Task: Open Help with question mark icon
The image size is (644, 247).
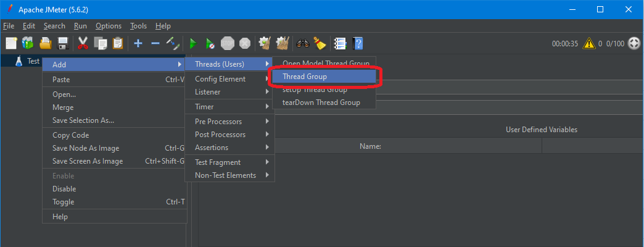Action: pyautogui.click(x=358, y=43)
